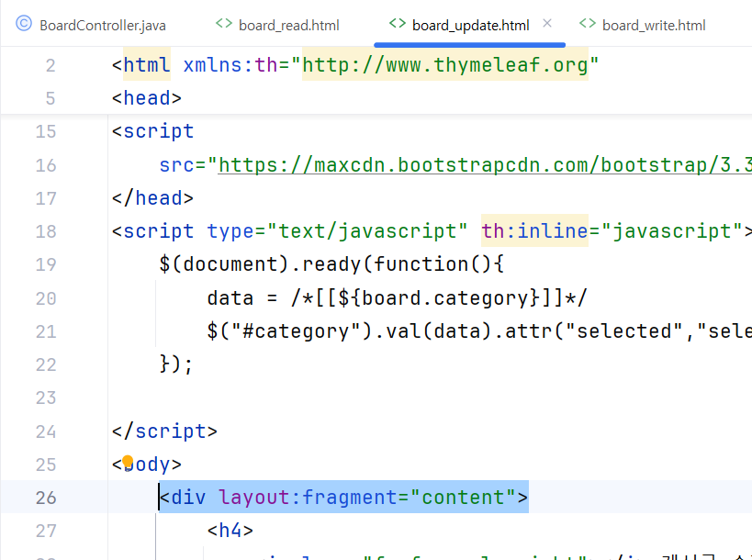752x560 pixels.
Task: Click the closing </head> tag on line 17
Action: pyautogui.click(x=152, y=198)
